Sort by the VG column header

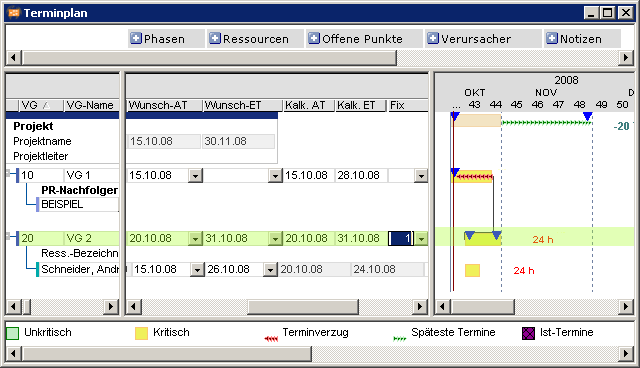point(41,105)
